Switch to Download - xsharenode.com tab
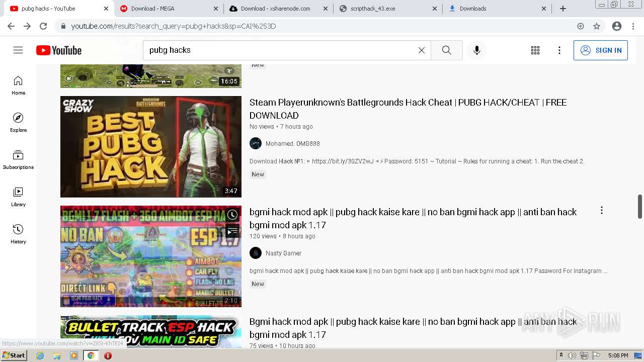644x362 pixels. pos(278,9)
